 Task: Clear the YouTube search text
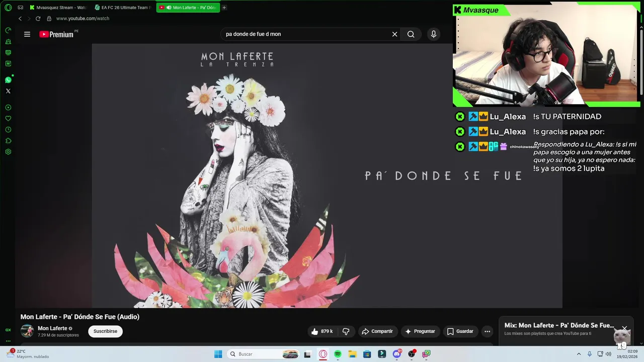pos(395,34)
